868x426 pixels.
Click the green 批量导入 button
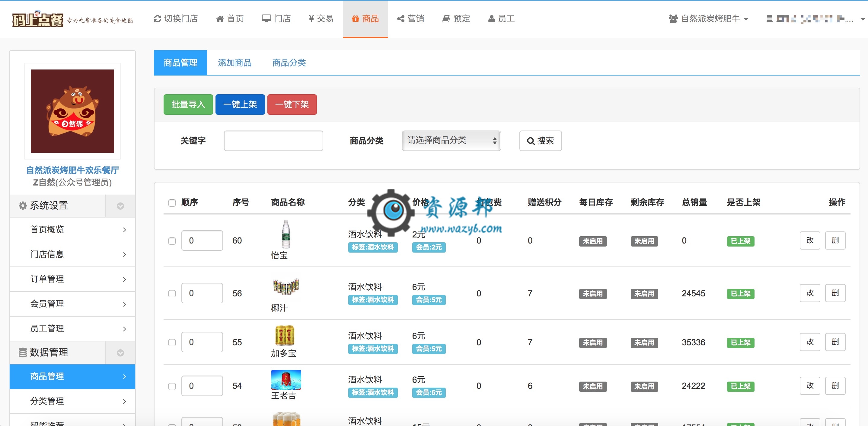point(188,105)
